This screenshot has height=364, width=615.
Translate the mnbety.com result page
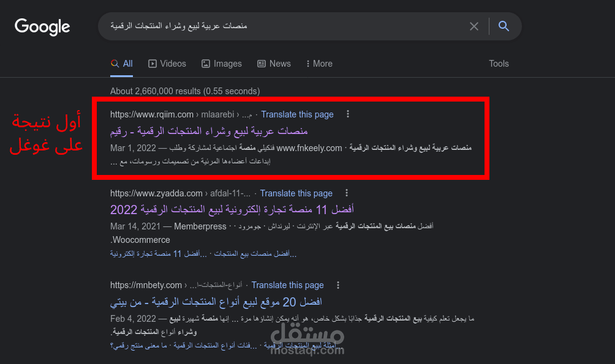tap(287, 285)
